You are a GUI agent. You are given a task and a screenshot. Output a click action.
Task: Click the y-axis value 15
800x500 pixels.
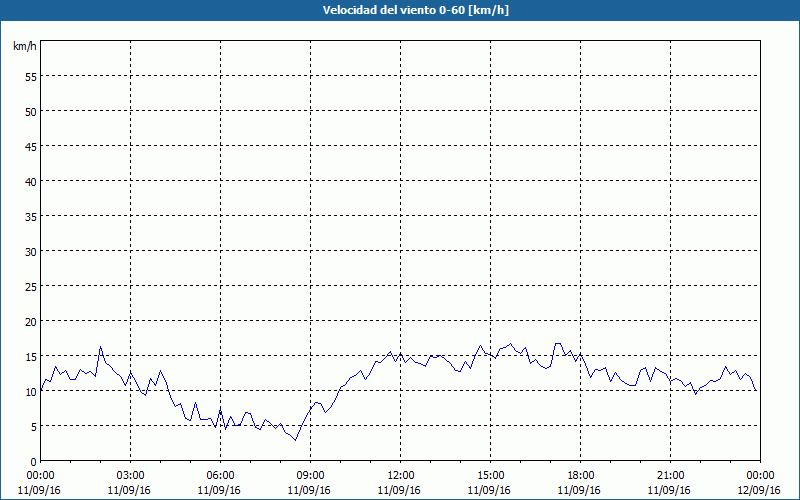tap(31, 357)
